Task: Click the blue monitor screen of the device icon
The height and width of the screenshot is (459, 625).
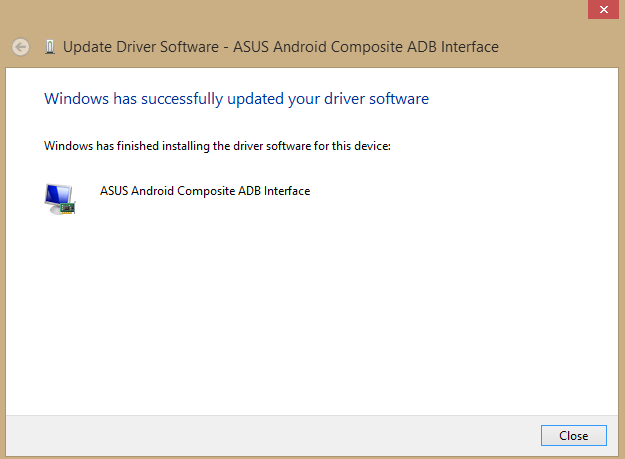Action: 58,194
